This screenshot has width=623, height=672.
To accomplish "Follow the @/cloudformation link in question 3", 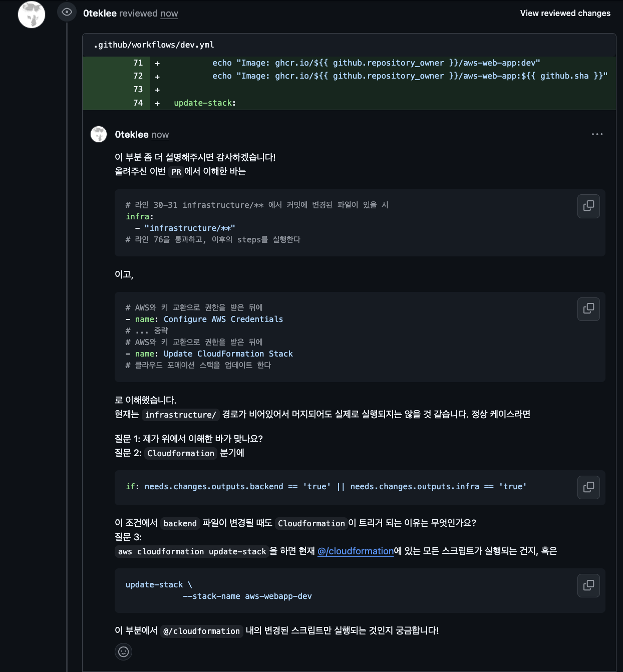I will click(x=356, y=551).
